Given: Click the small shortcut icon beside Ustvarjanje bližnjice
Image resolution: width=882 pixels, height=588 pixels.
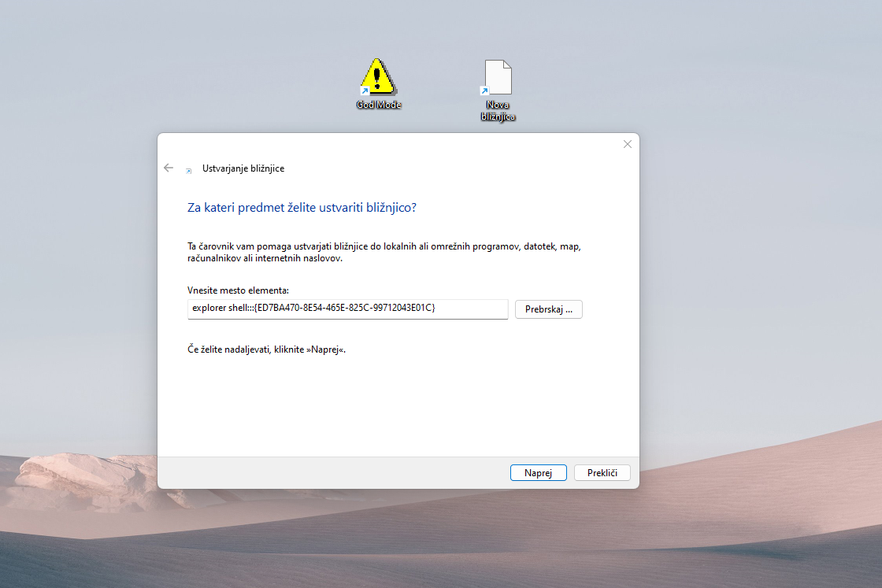Looking at the screenshot, I should pos(188,171).
